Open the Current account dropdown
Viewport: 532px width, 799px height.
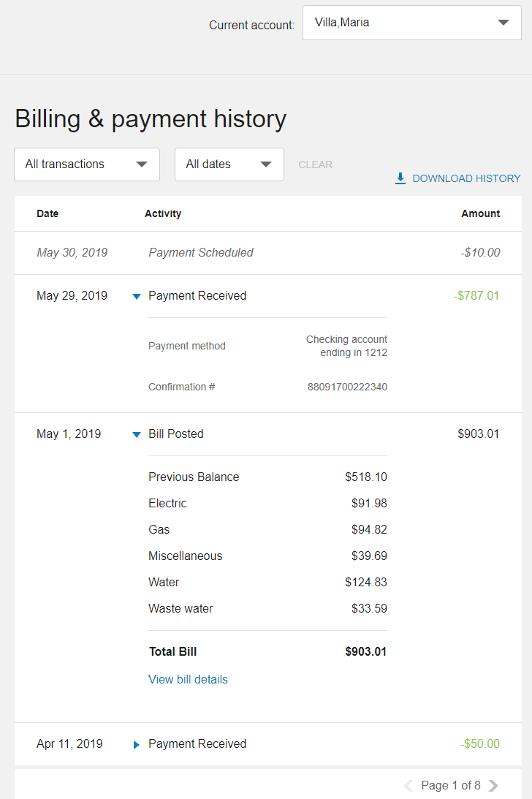(x=411, y=23)
